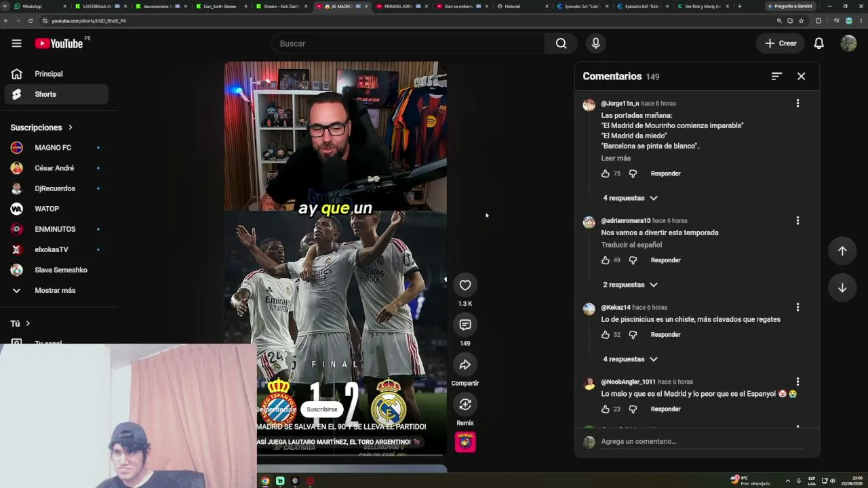Click the Crear button

(781, 43)
